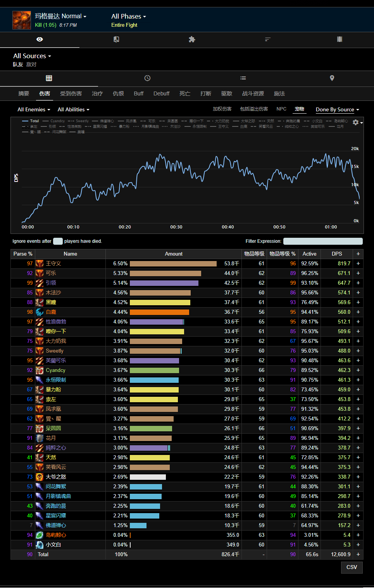374x588 pixels.
Task: Open player Cyandcy's details link
Action: 55,370
